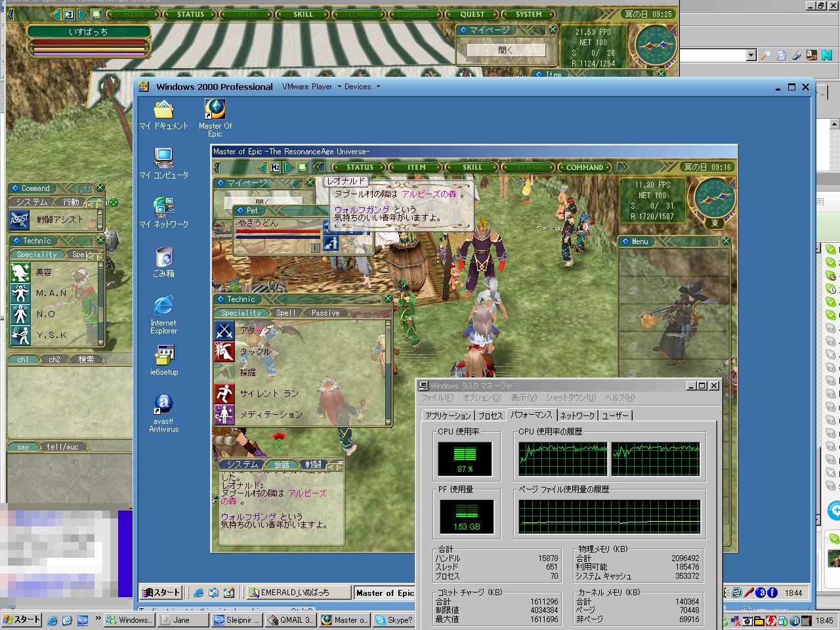Click the ch1 chat channel button

pos(23,360)
